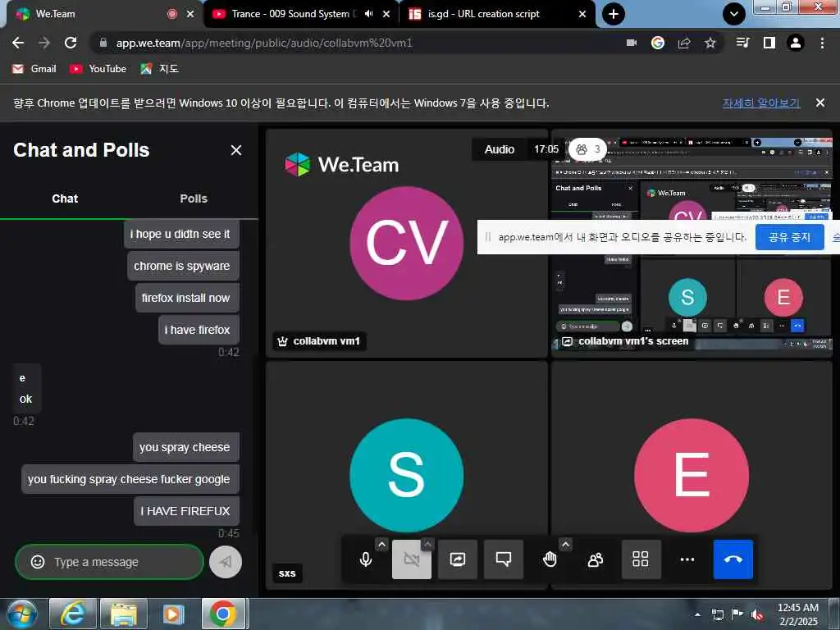
Task: View site lock security info
Action: (103, 43)
